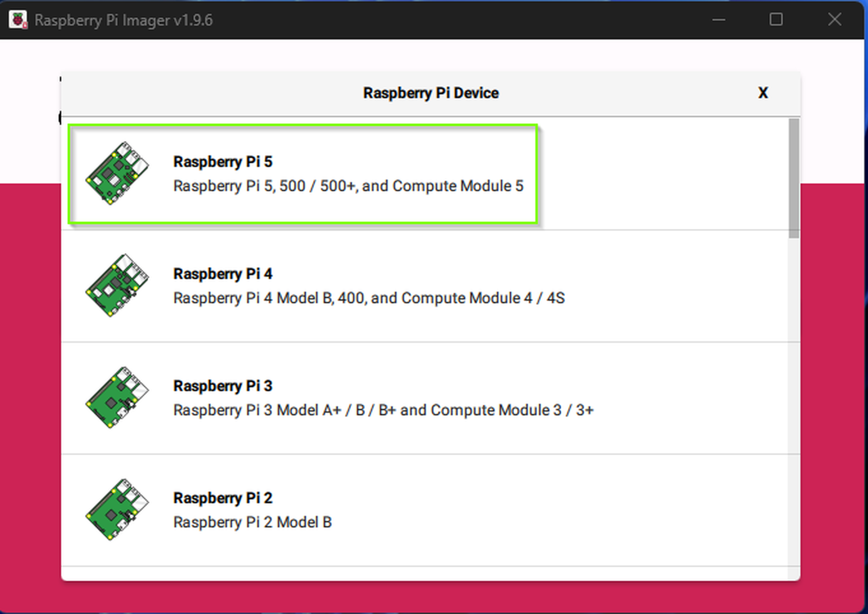
Task: Click the 'Compute Module 5' description text
Action: [458, 186]
